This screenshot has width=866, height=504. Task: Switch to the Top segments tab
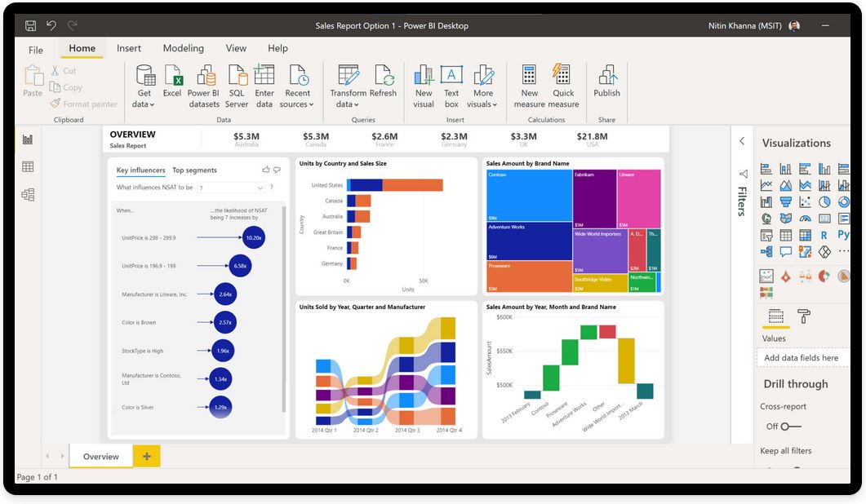194,170
